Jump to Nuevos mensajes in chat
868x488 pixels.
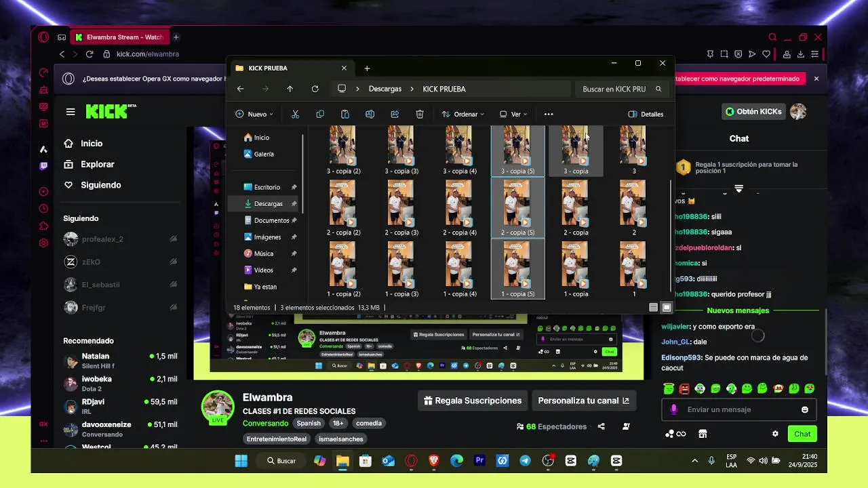pyautogui.click(x=738, y=310)
